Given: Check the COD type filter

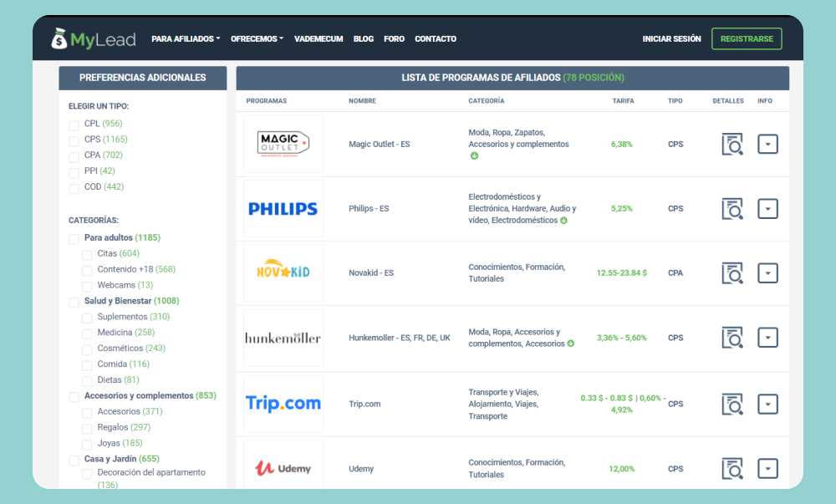Looking at the screenshot, I should [74, 189].
